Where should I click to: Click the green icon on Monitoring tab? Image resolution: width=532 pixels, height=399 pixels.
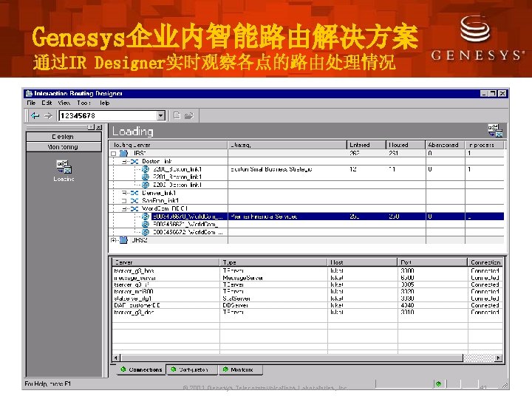pyautogui.click(x=225, y=369)
